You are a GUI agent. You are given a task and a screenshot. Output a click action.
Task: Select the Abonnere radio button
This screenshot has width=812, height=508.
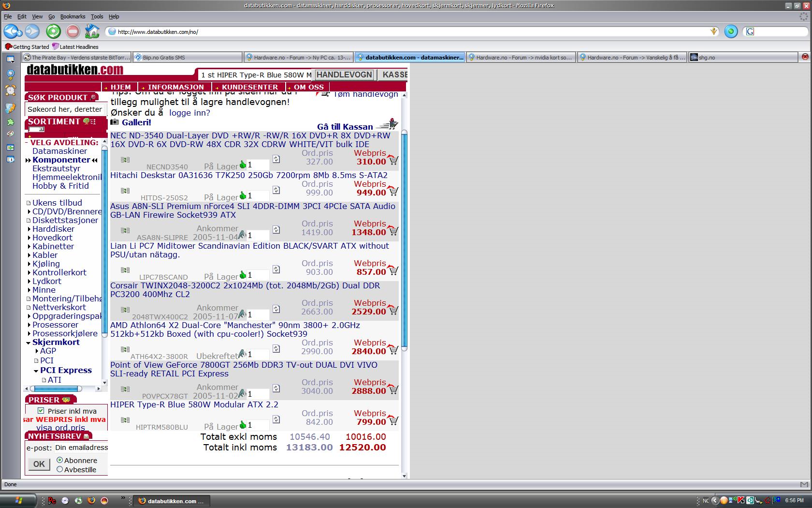pyautogui.click(x=59, y=460)
